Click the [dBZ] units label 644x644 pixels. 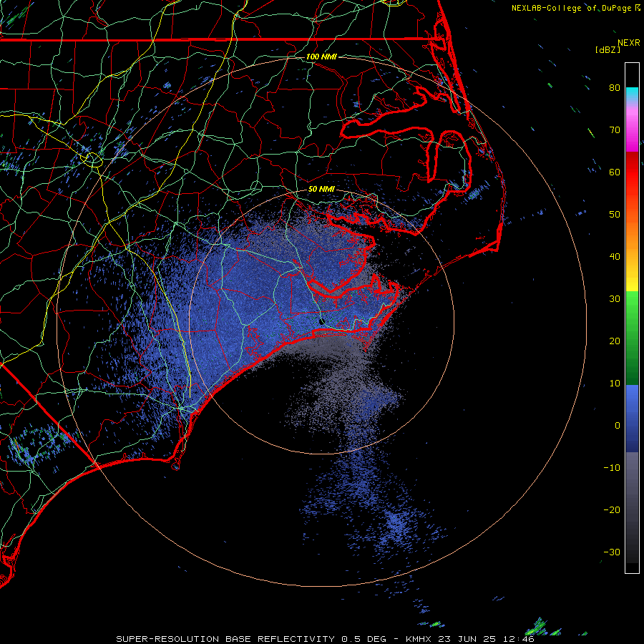[x=608, y=49]
